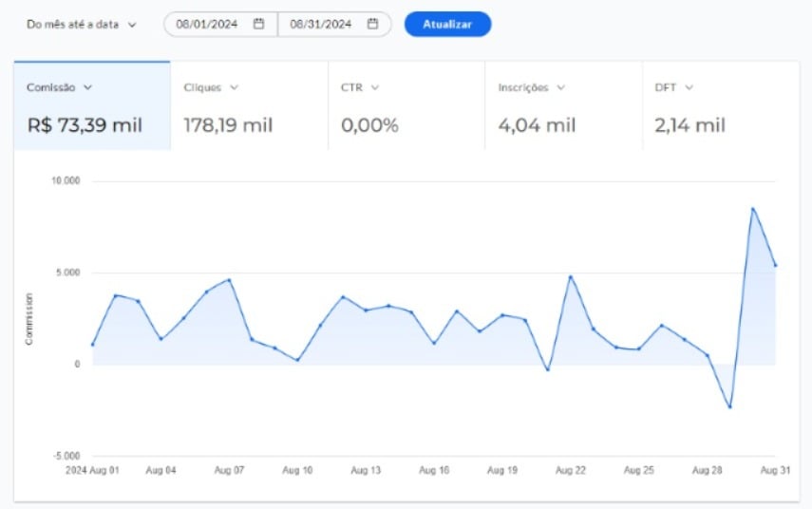Expand the chevron next to Cliques

pos(234,87)
